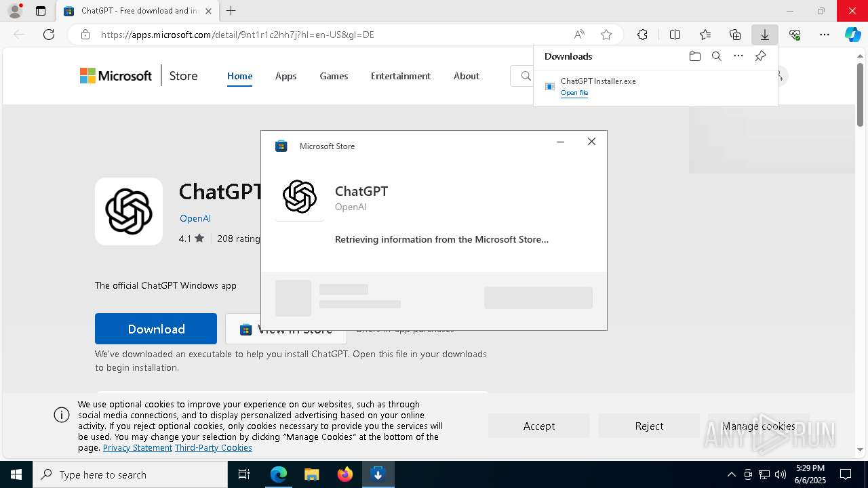
Task: Open the Apps nav item
Action: 286,76
